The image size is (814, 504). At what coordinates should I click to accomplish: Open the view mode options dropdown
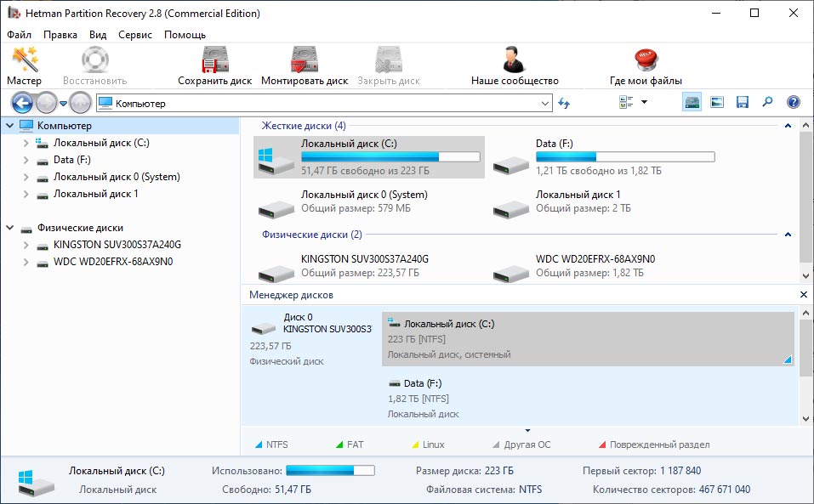[644, 103]
